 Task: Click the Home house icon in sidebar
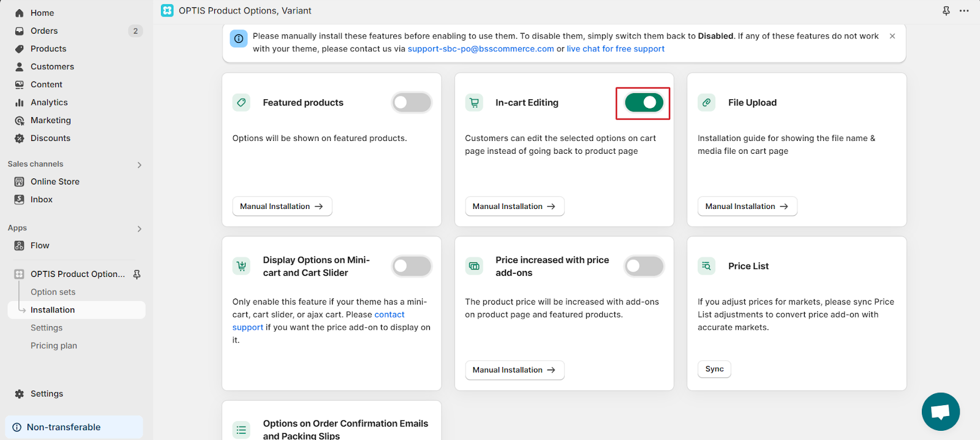20,13
